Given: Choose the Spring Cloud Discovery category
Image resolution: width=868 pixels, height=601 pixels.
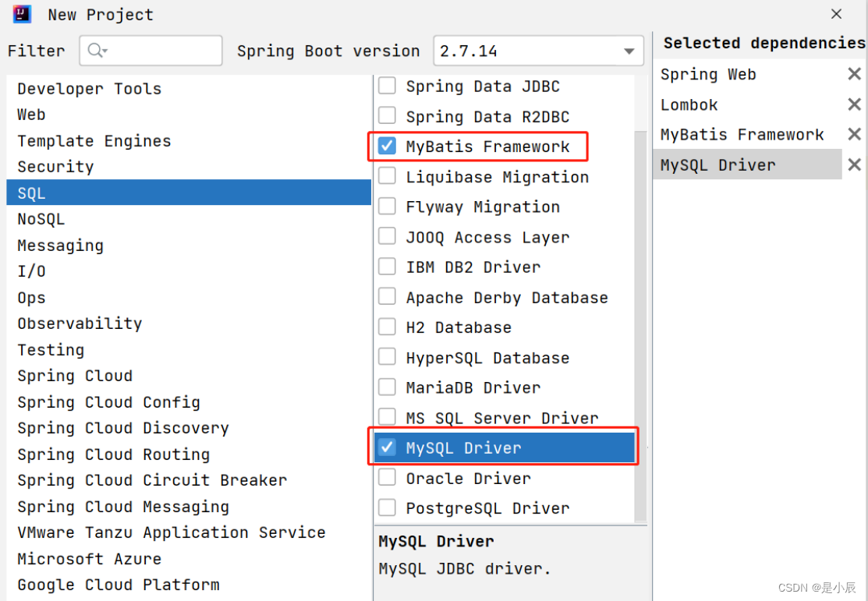Looking at the screenshot, I should 189,428.
